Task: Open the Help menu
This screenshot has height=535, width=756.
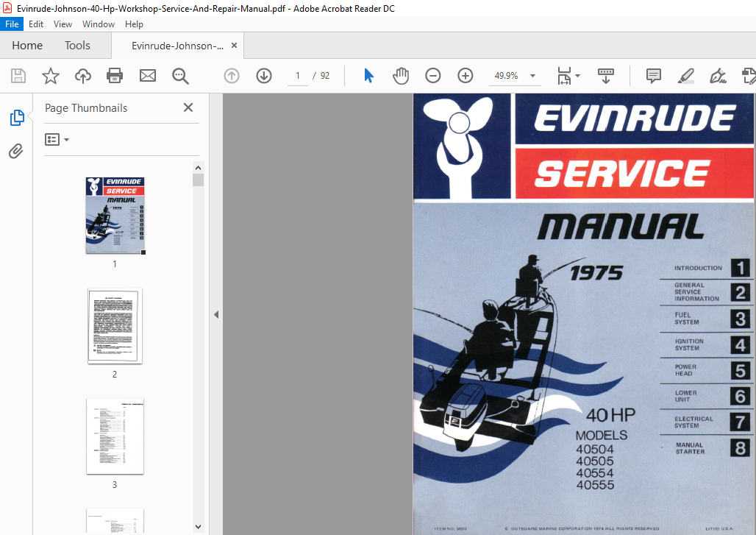Action: (x=134, y=24)
